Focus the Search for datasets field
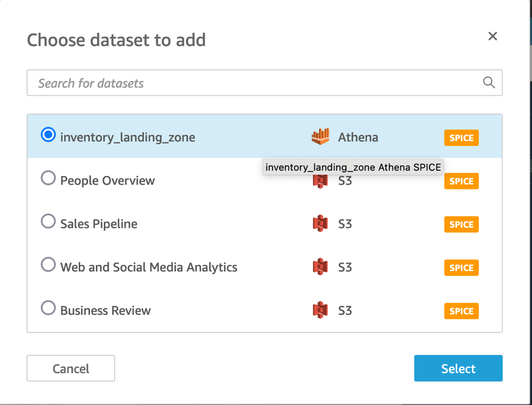The image size is (532, 405). click(254, 83)
